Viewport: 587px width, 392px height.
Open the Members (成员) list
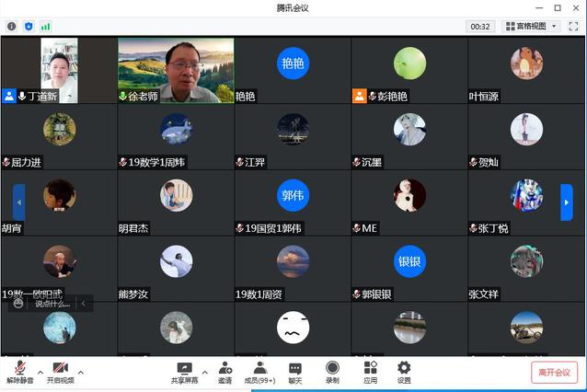point(259,372)
